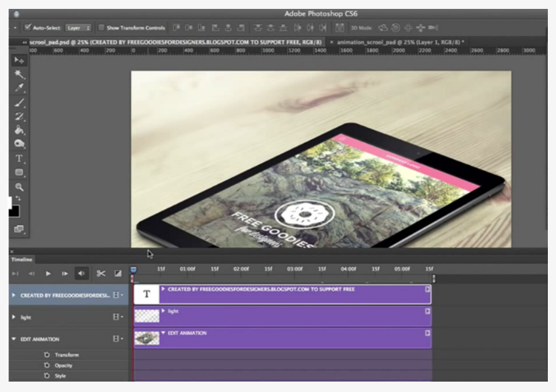Open the timeline transition options icon
The height and width of the screenshot is (392, 556).
118,273
